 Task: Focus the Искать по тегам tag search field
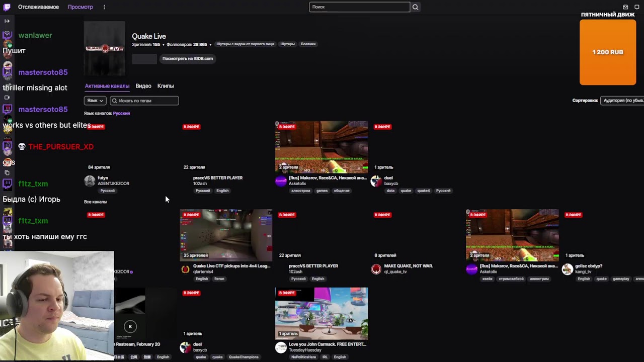144,101
